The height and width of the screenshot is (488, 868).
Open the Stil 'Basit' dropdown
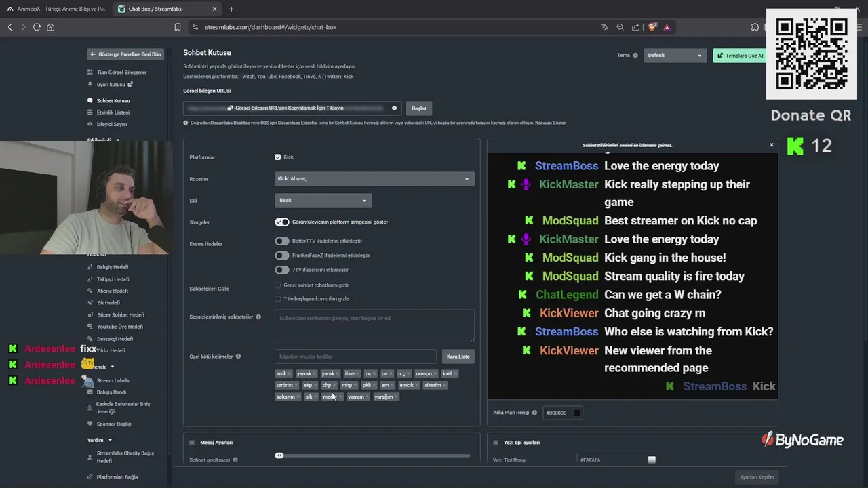(x=323, y=201)
